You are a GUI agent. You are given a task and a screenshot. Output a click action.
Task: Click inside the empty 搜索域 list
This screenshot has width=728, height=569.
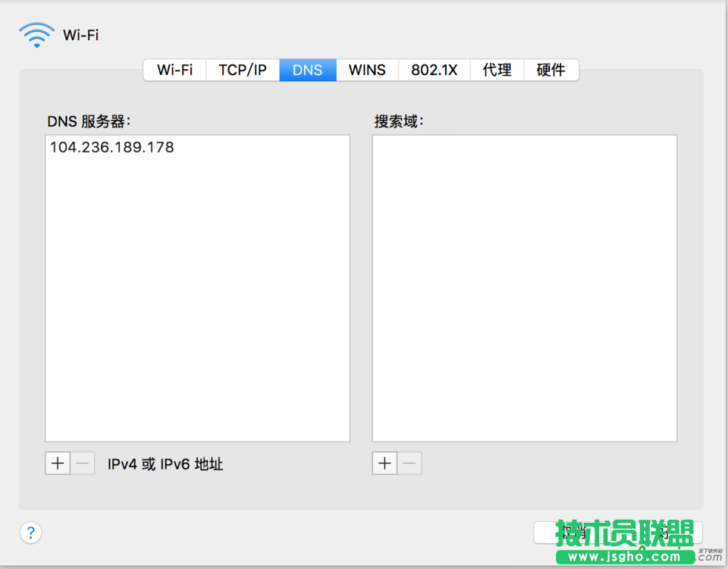coord(523,288)
